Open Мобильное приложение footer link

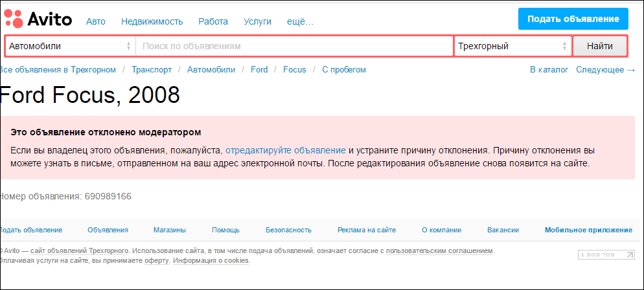[x=588, y=230]
